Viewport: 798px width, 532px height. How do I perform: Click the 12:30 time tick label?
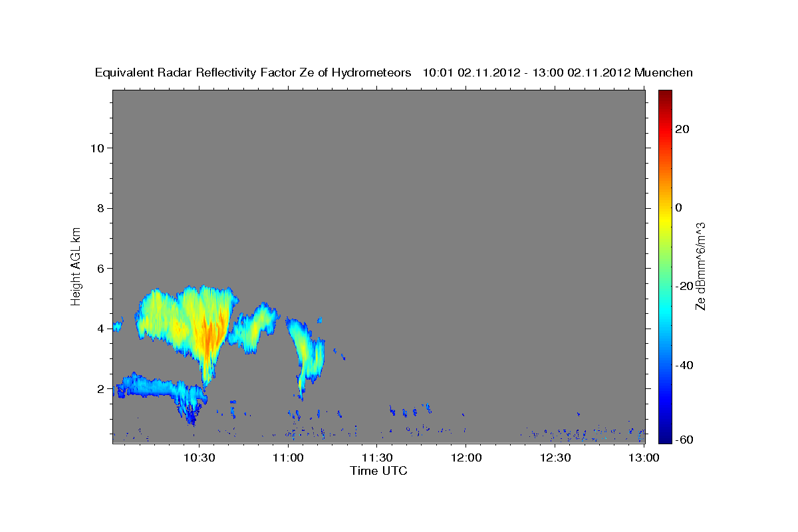coord(555,458)
